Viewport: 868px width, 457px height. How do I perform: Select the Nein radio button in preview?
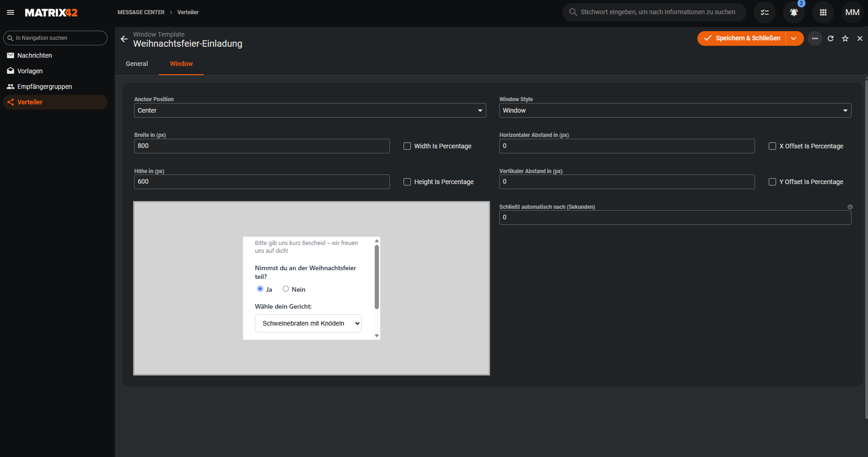(x=286, y=289)
